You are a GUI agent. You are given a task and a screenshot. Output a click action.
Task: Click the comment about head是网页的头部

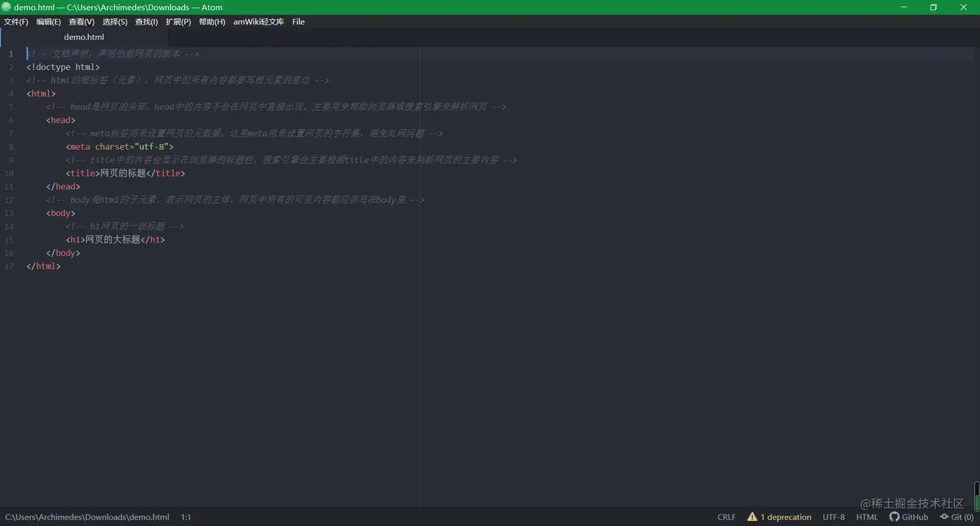click(276, 107)
